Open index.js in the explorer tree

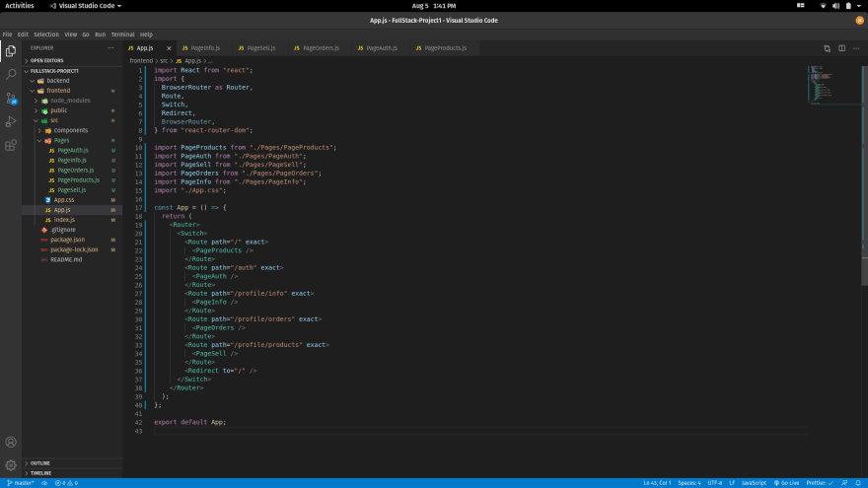point(72,220)
